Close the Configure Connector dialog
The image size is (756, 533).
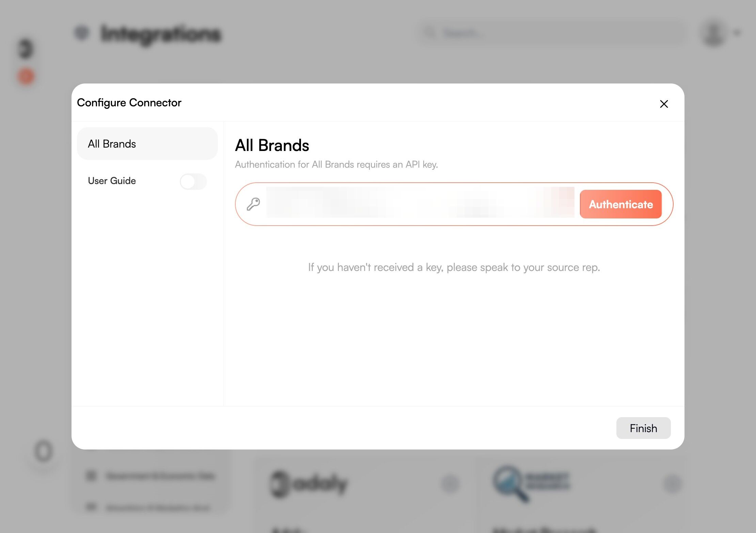[664, 104]
